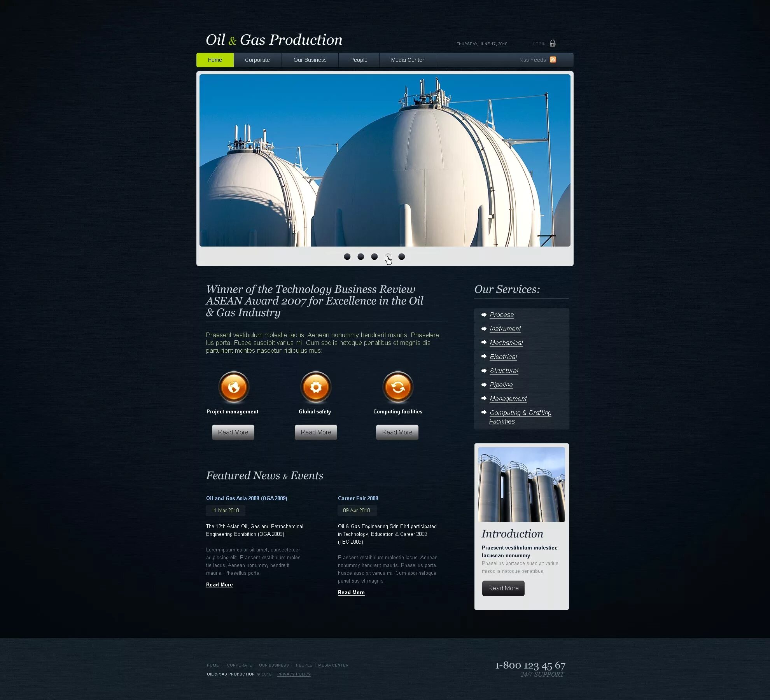Open the Mechanical service link

click(x=506, y=343)
